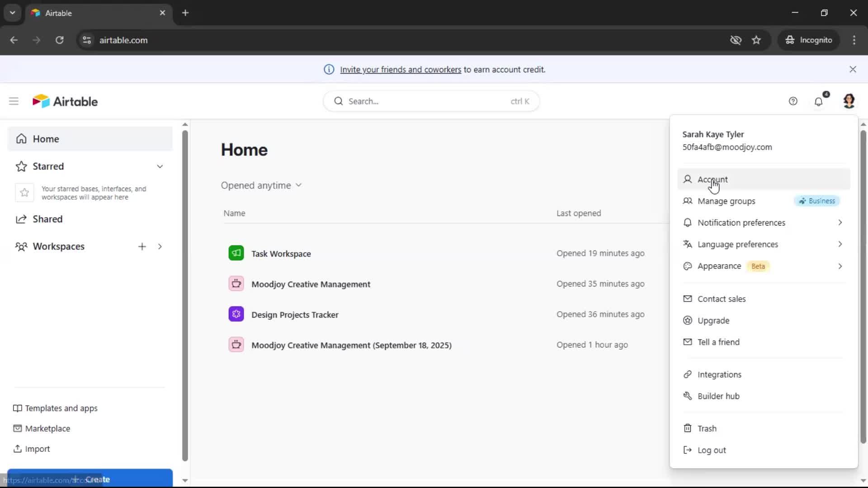This screenshot has height=488, width=868.
Task: Open Integrations
Action: tap(764, 375)
